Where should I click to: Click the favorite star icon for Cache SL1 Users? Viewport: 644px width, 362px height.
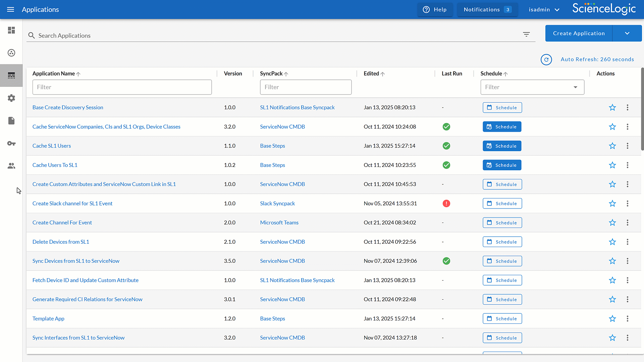point(612,146)
